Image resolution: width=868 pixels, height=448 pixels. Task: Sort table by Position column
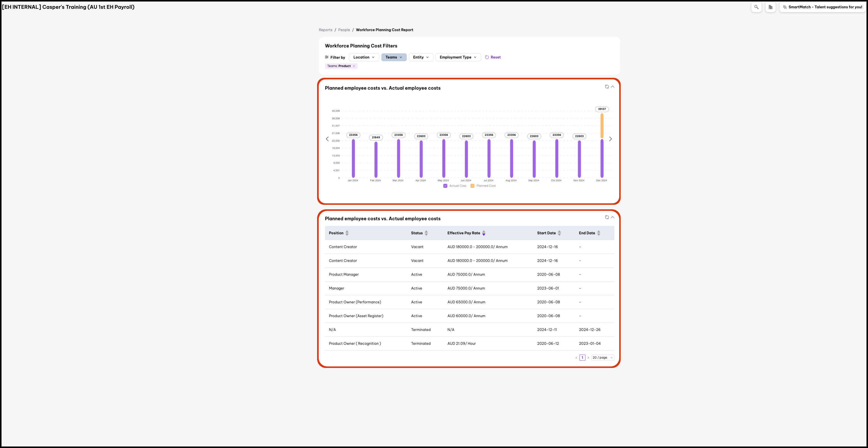347,233
